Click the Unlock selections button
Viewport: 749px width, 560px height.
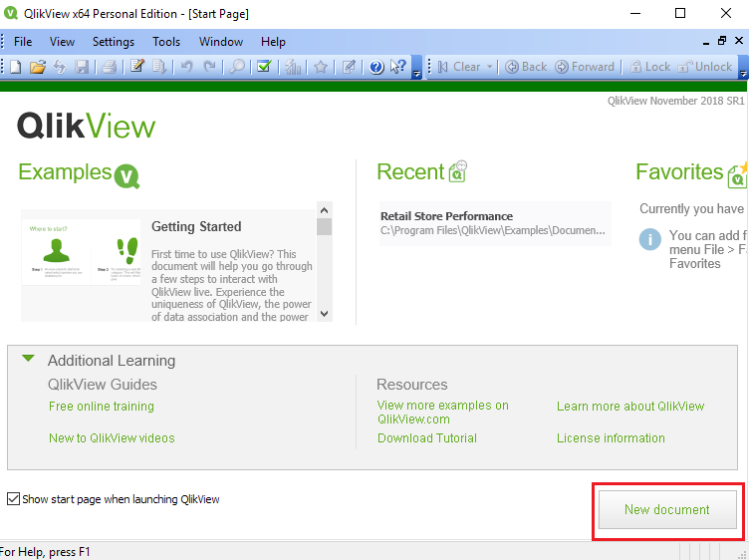705,67
